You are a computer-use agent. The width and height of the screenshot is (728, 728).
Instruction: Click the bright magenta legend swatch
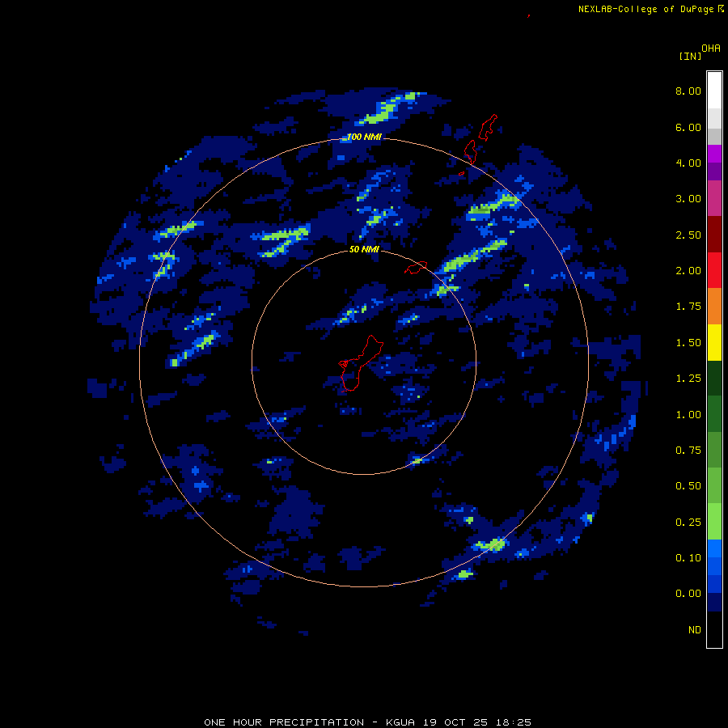pyautogui.click(x=714, y=154)
